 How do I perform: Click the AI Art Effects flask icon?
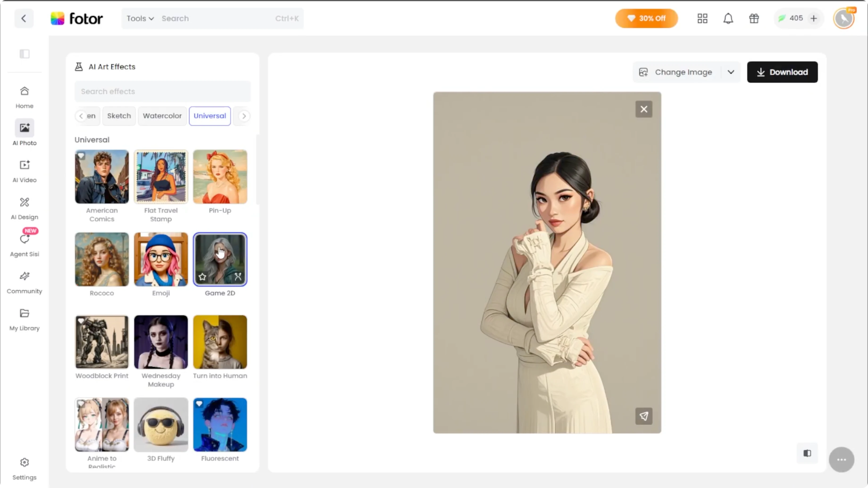(79, 67)
